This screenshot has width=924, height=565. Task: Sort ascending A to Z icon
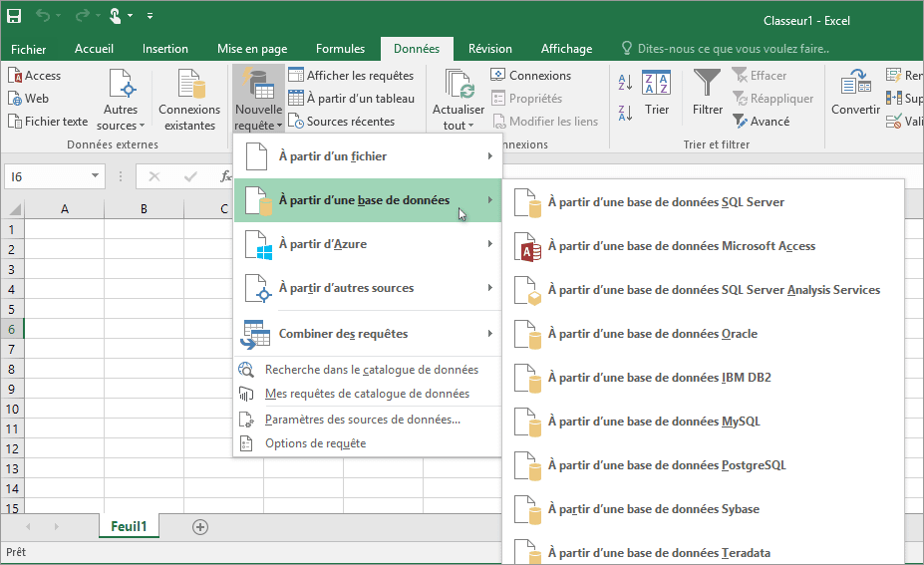pyautogui.click(x=625, y=83)
